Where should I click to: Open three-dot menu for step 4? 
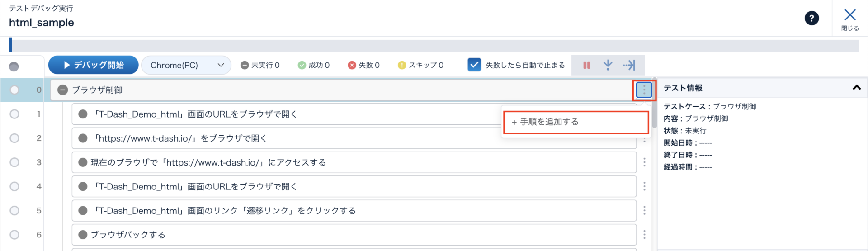pyautogui.click(x=644, y=186)
